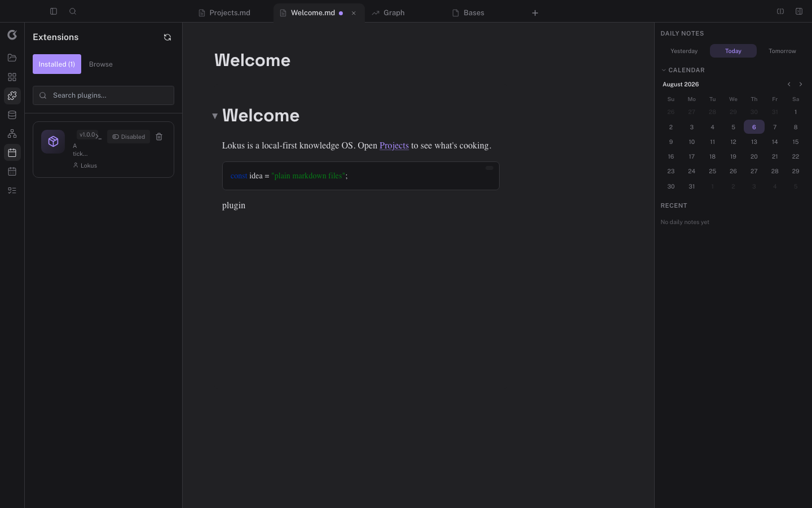Click the plugin package cube icon

click(53, 142)
